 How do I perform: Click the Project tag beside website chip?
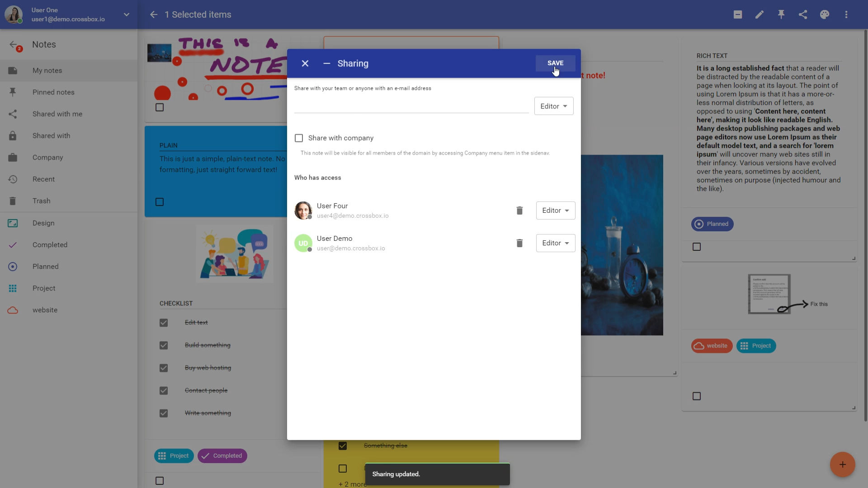click(756, 346)
